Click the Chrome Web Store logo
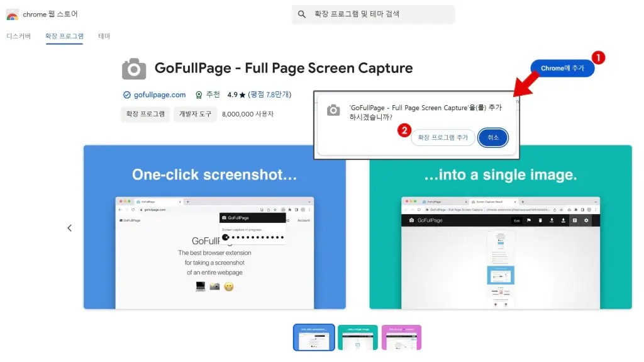Viewport: 644px width, 362px height. [12, 14]
